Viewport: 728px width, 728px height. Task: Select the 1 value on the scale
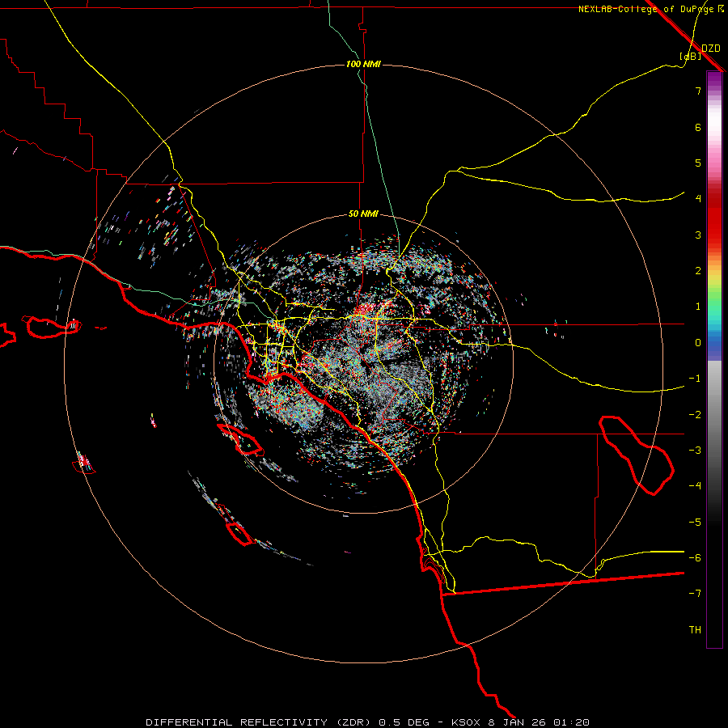point(698,307)
